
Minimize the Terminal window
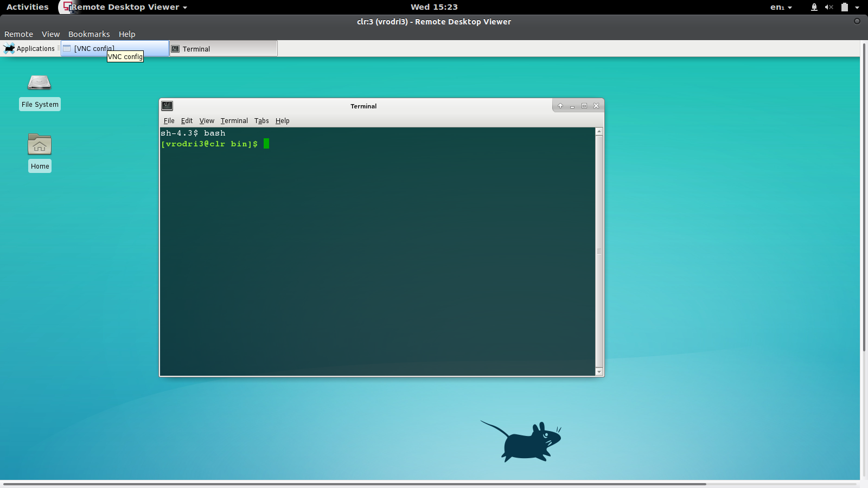point(572,106)
